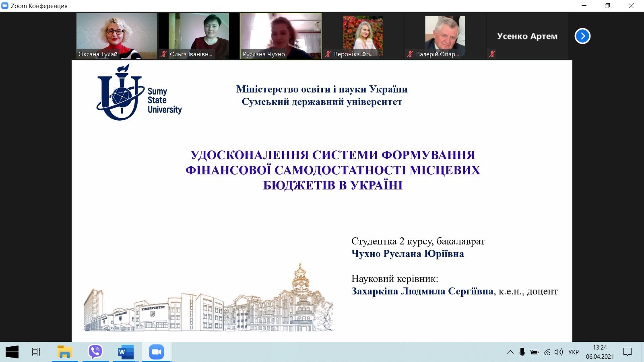Image resolution: width=644 pixels, height=362 pixels.
Task: Select Вероніка Фо... participant thumbnail
Action: (363, 36)
